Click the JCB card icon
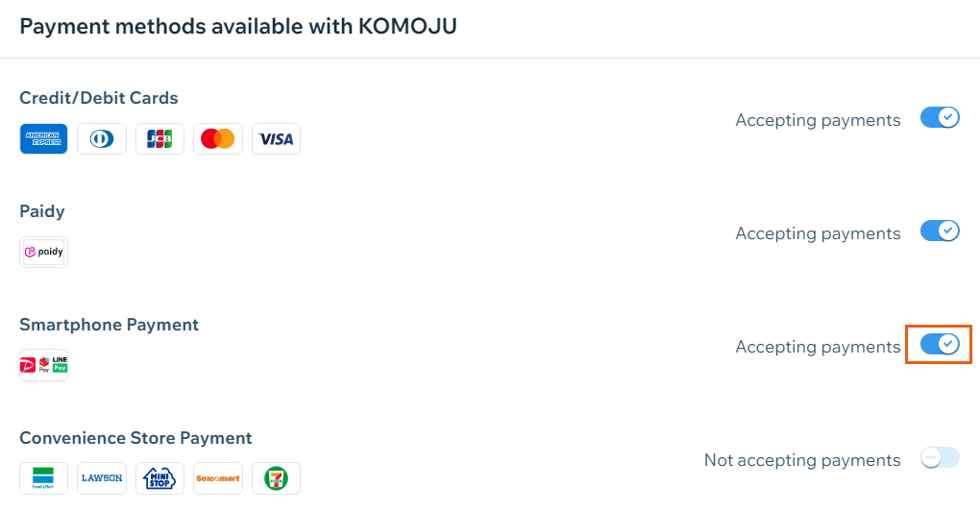 click(160, 138)
